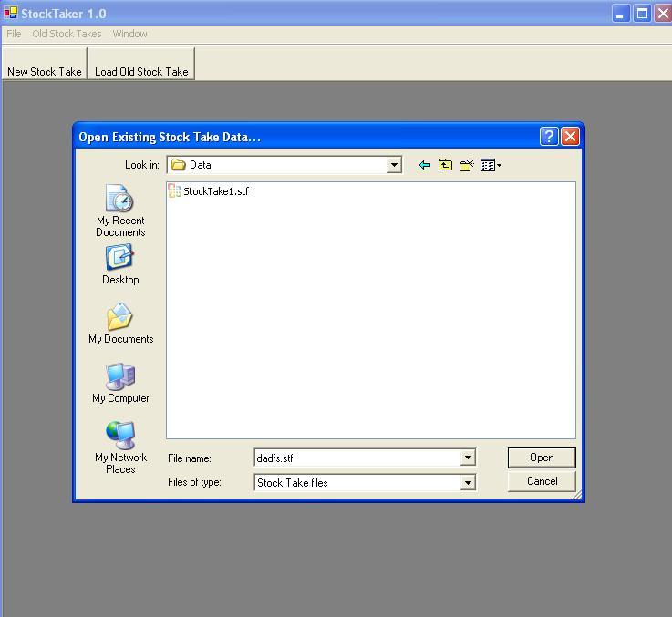This screenshot has height=617, width=672.
Task: Browse My Computer location
Action: coord(120,384)
